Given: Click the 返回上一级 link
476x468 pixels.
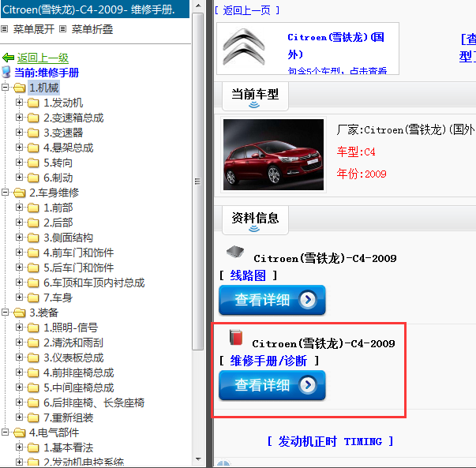Looking at the screenshot, I should pyautogui.click(x=43, y=58).
